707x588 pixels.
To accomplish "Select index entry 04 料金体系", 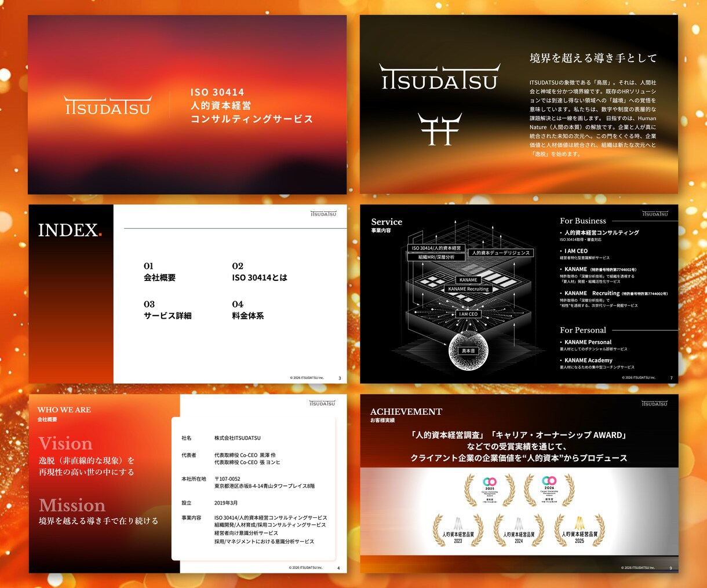I will [248, 310].
